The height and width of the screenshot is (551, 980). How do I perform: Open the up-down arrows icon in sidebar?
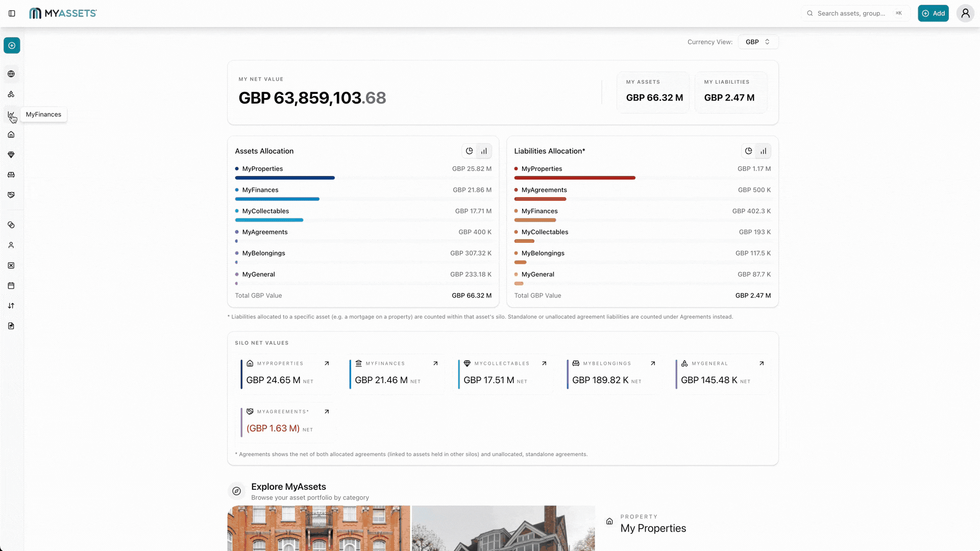pos(11,306)
